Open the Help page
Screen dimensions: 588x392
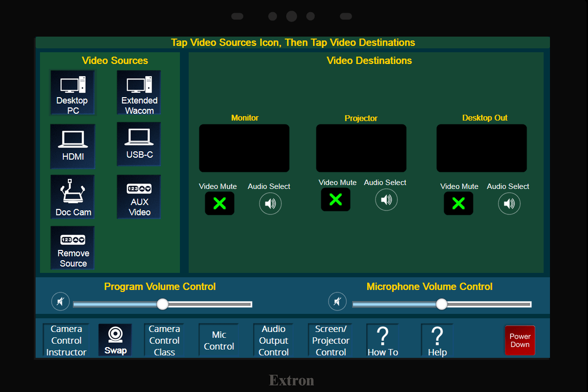point(437,340)
